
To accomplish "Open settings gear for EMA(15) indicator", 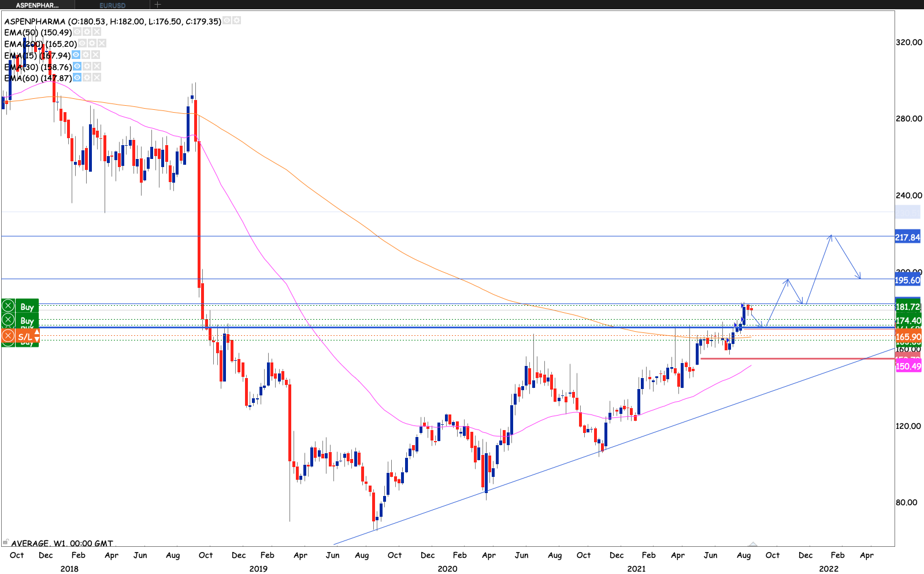I will pyautogui.click(x=86, y=55).
